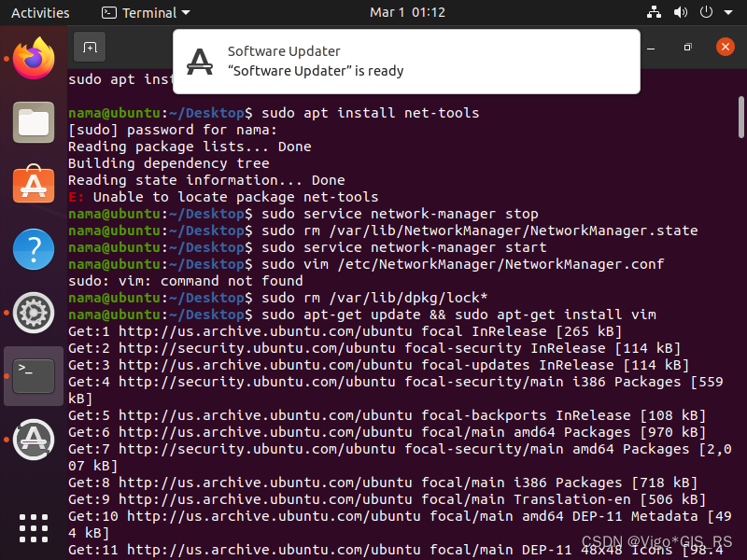The image size is (747, 560).
Task: Open the Terminal app menu
Action: click(146, 12)
